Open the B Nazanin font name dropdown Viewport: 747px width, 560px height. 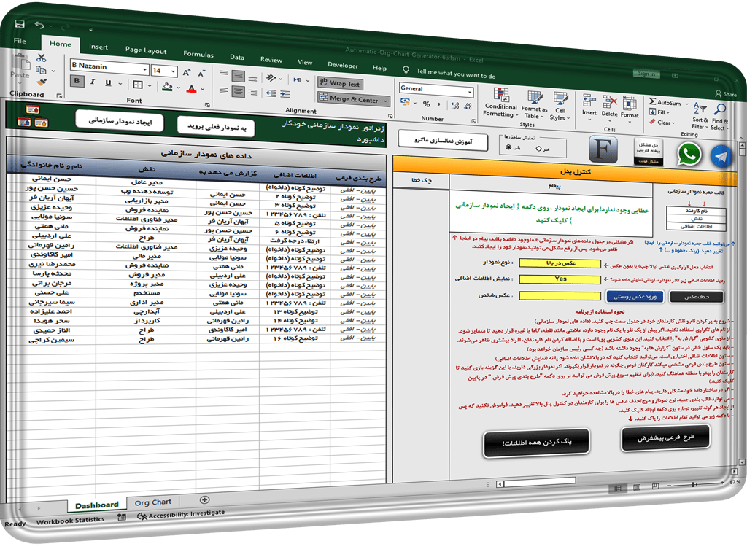click(145, 69)
